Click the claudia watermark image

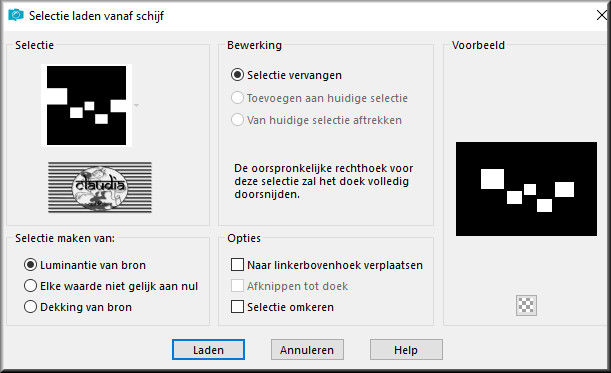click(100, 187)
